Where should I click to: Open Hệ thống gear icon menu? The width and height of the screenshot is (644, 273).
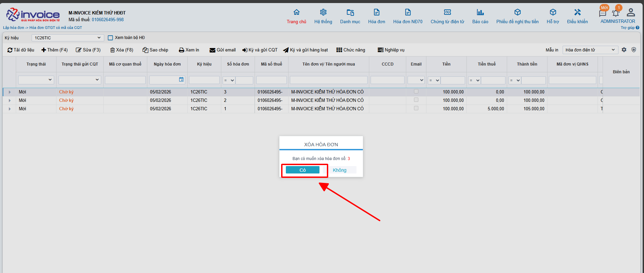[323, 12]
